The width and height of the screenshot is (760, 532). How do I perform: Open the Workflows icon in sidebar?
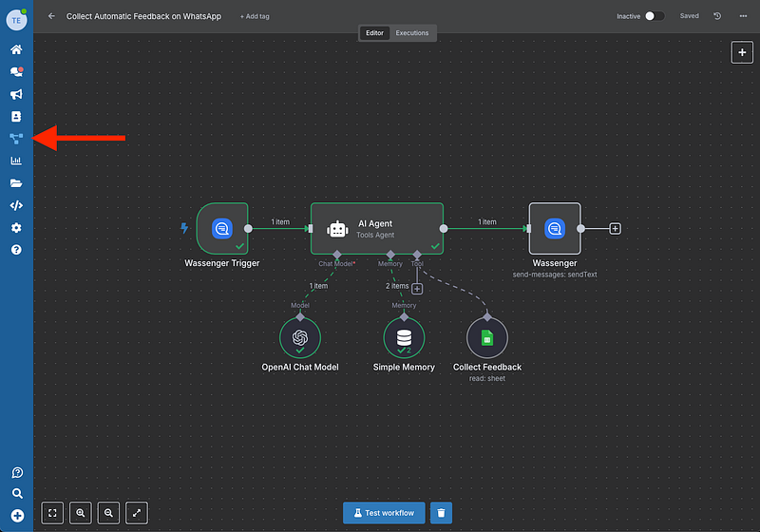pyautogui.click(x=16, y=139)
